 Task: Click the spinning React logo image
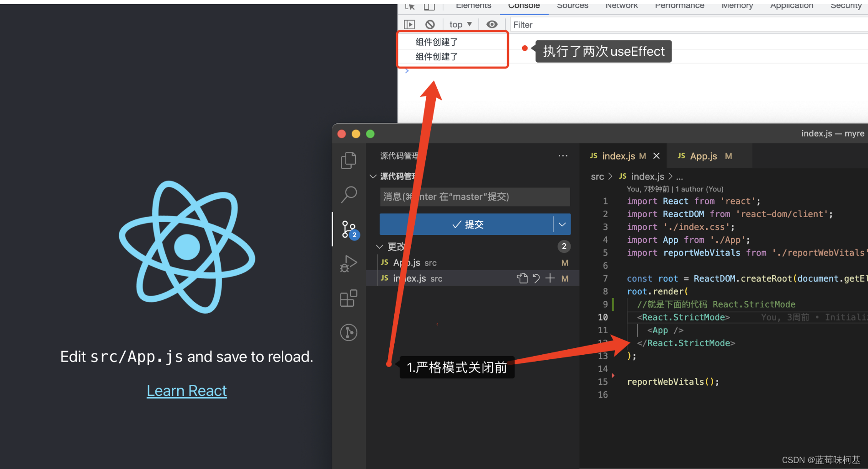click(187, 247)
